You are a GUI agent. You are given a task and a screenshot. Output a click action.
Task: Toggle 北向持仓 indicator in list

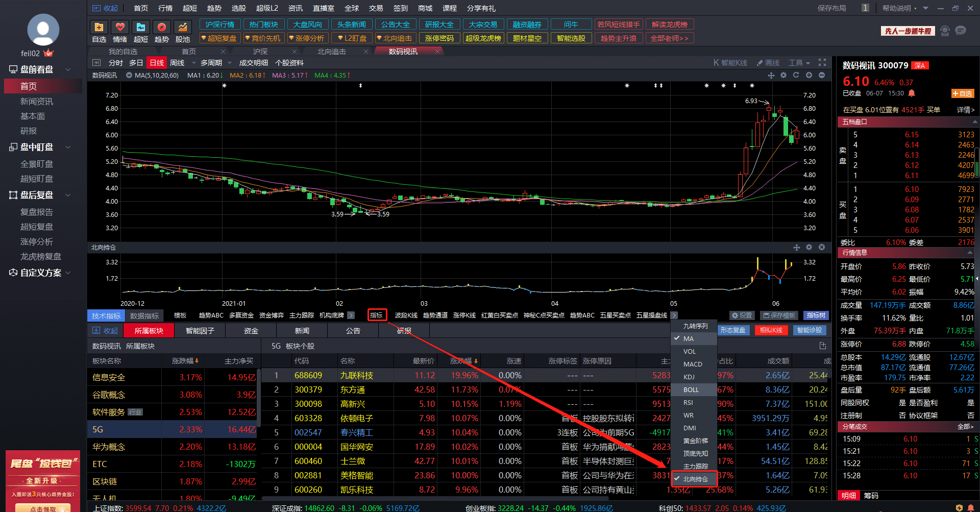pyautogui.click(x=694, y=479)
